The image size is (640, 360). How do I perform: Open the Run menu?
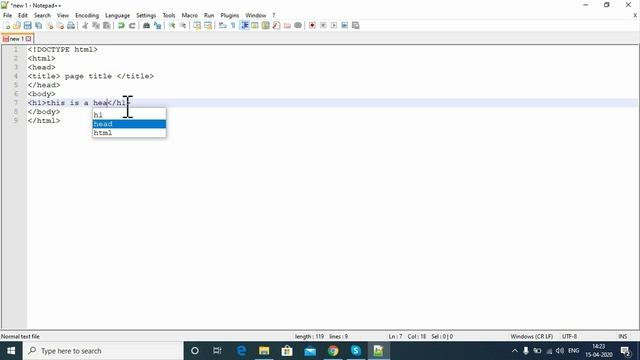[x=209, y=15]
